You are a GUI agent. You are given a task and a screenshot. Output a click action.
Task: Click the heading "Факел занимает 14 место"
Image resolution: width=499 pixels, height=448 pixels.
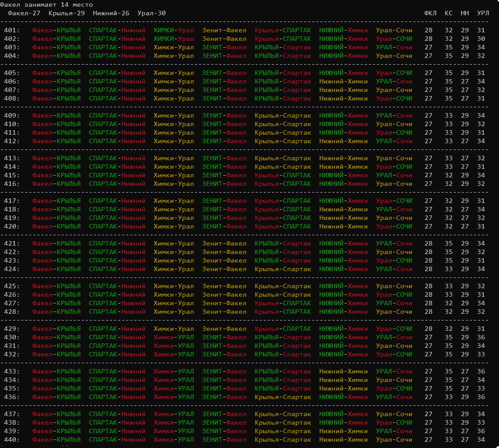coord(46,5)
